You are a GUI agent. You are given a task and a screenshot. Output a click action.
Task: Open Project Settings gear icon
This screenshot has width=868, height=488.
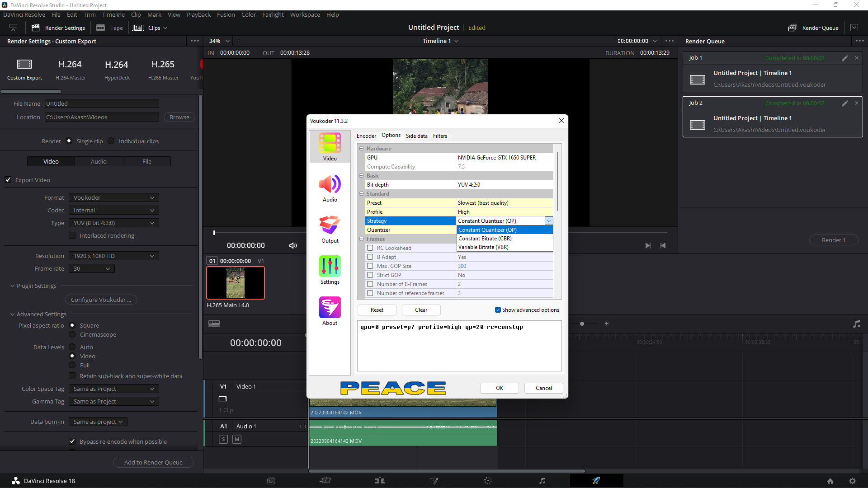pyautogui.click(x=852, y=481)
